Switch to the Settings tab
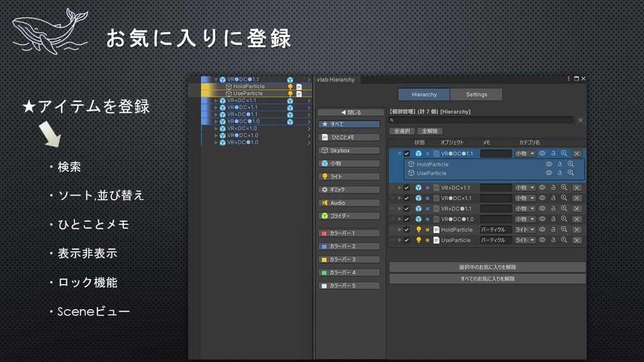This screenshot has width=644, height=362. click(477, 94)
